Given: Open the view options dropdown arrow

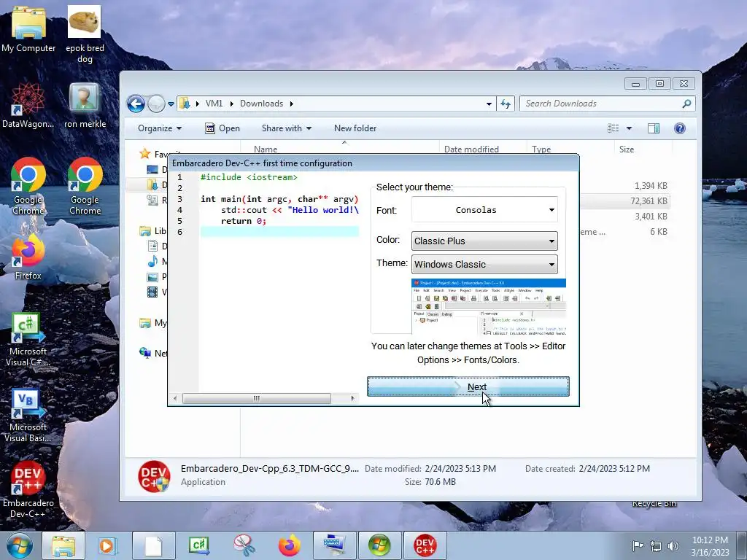Looking at the screenshot, I should coord(629,128).
